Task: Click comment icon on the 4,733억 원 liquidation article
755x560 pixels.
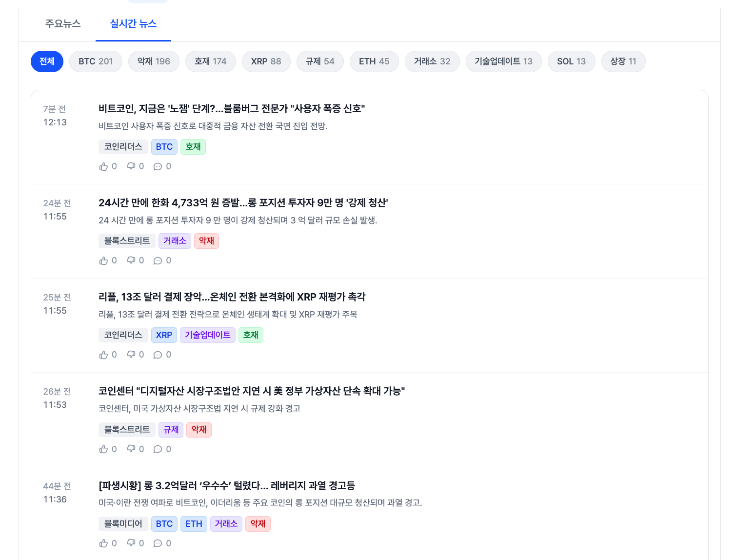Action: point(158,261)
